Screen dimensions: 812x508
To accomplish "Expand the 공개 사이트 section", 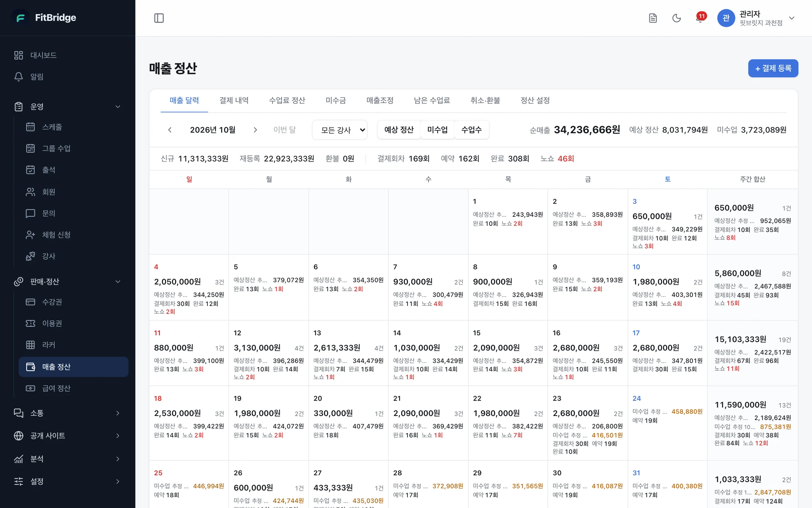I will coord(68,436).
